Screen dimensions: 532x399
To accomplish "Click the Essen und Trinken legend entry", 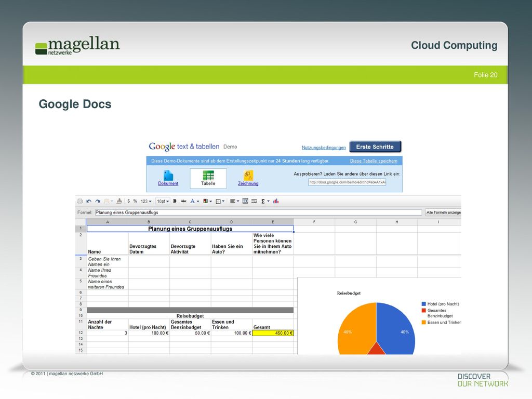I will point(441,322).
